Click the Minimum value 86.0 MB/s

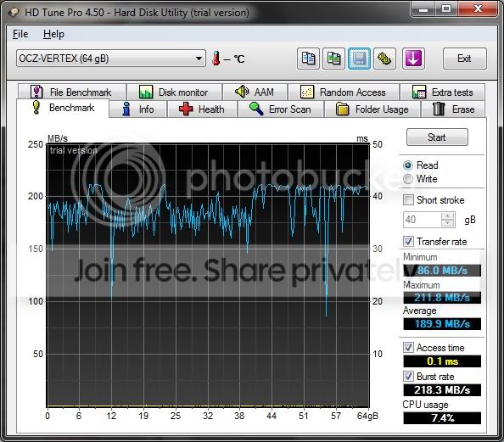442,271
